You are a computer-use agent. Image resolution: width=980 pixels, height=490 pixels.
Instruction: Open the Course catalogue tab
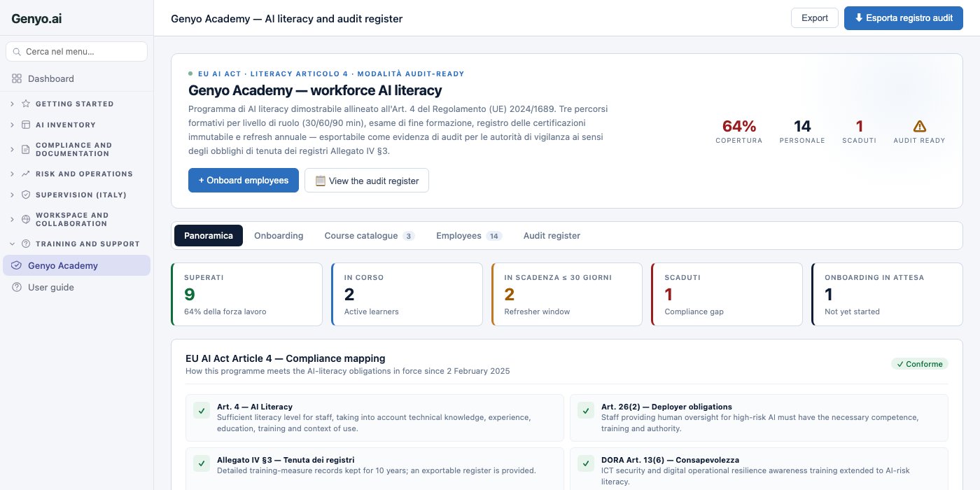370,236
